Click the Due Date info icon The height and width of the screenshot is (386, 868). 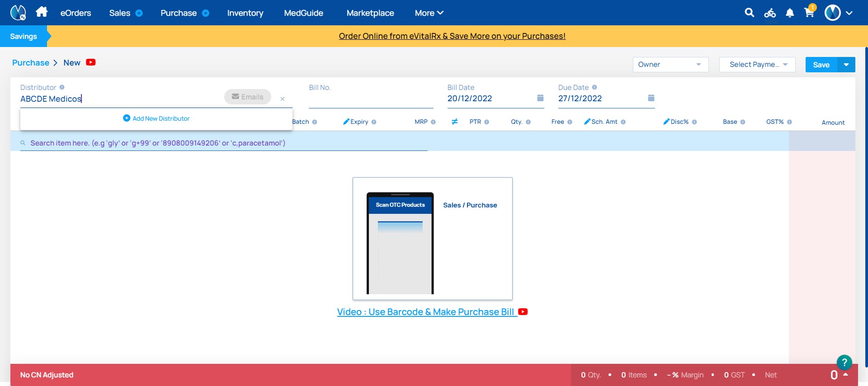click(x=594, y=87)
